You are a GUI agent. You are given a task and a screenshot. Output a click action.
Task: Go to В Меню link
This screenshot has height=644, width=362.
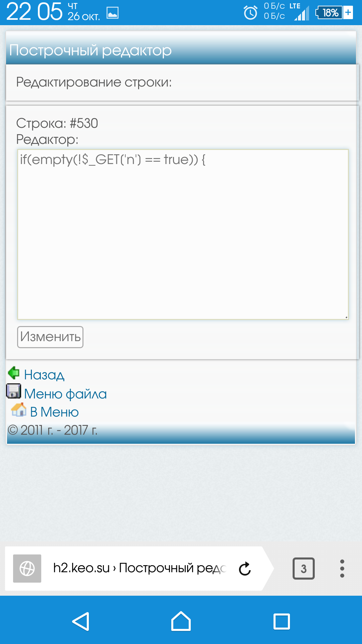click(x=54, y=412)
